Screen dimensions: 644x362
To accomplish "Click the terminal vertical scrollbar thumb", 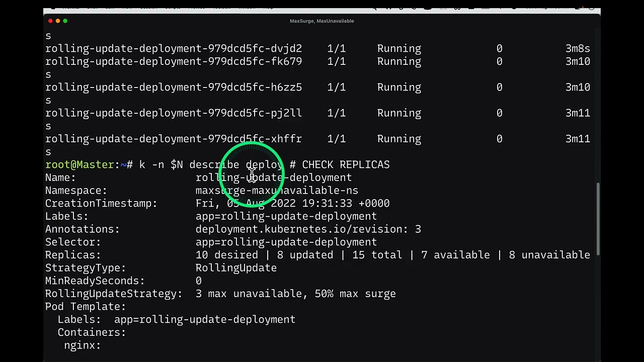I will [x=598, y=219].
